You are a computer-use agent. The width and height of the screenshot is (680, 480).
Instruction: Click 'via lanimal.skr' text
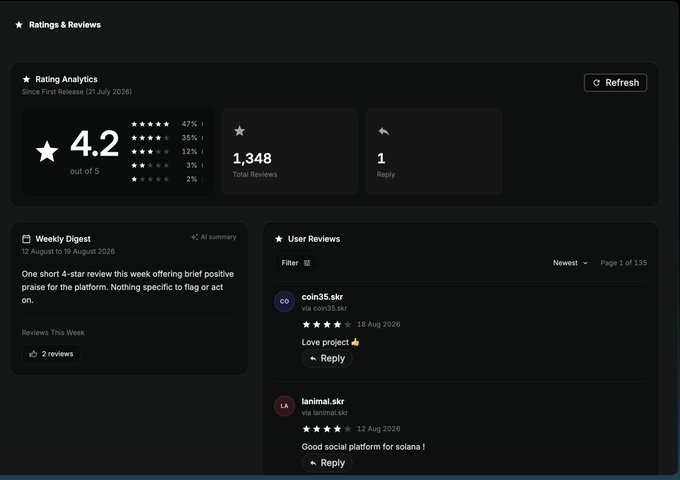pos(325,413)
